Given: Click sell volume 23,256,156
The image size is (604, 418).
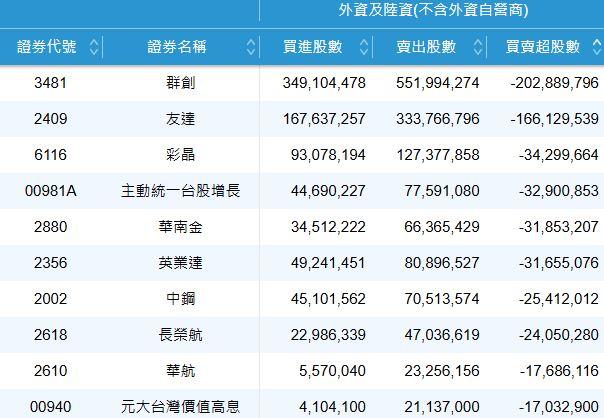Looking at the screenshot, I should [x=442, y=371].
